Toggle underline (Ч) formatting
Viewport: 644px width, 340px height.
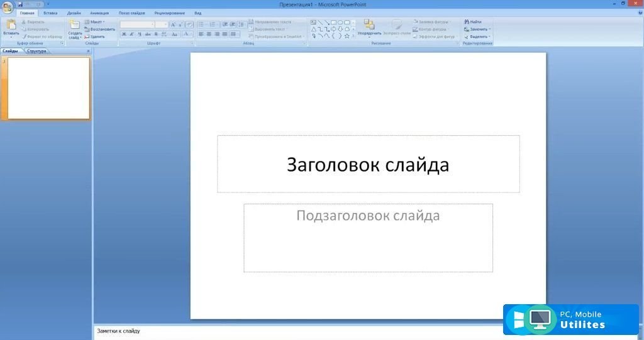(x=139, y=34)
